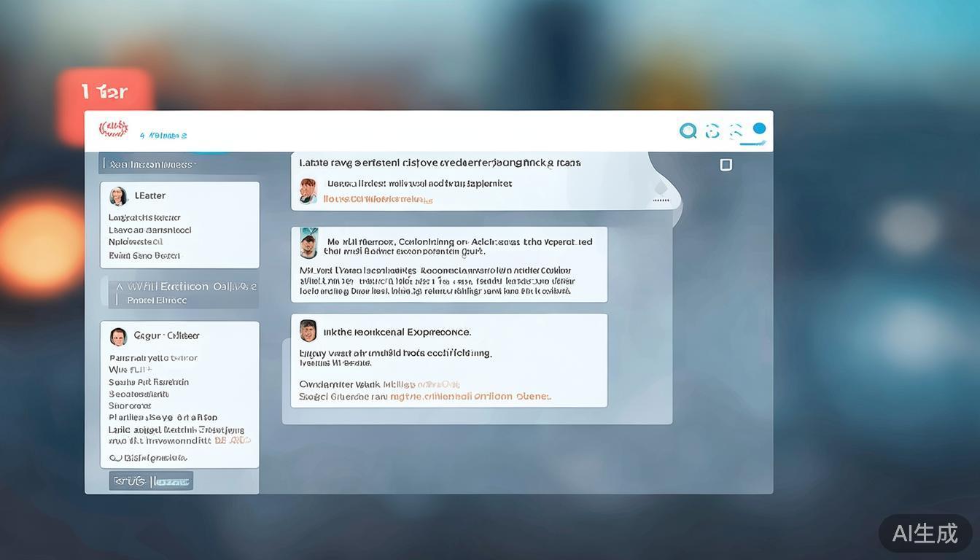Click the refresh icon in the top toolbar
980x560 pixels.
712,131
